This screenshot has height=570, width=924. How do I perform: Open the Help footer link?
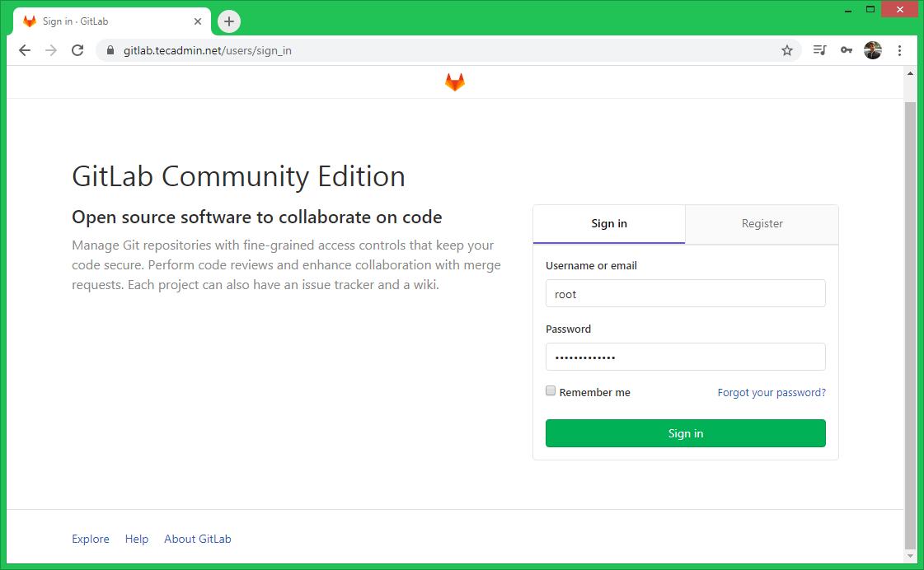click(x=137, y=539)
